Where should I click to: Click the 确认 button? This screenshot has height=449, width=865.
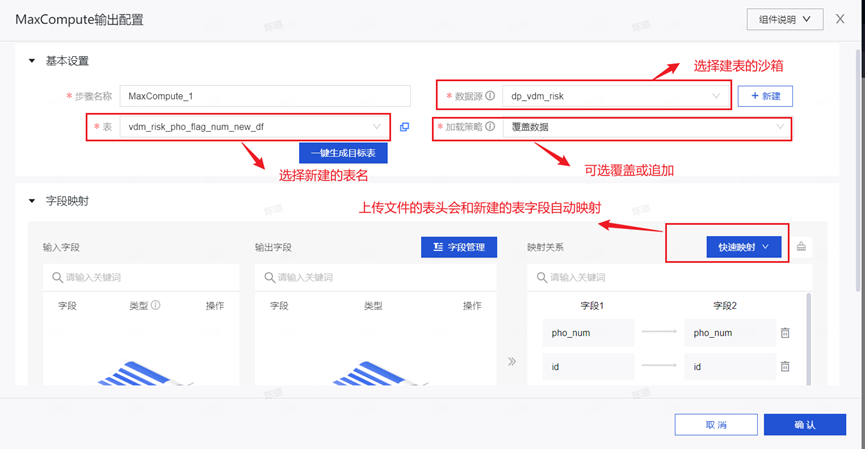coord(805,425)
